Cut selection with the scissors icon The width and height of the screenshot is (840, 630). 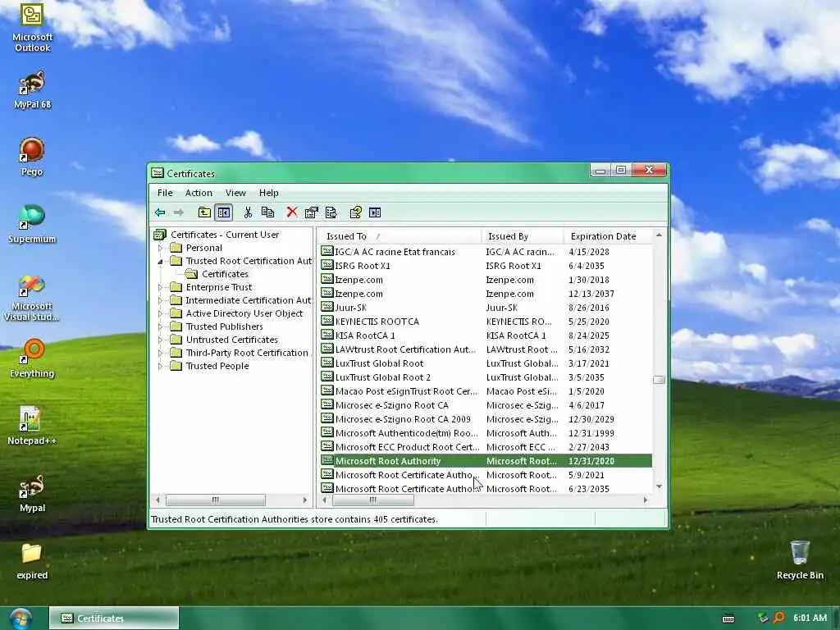point(248,212)
